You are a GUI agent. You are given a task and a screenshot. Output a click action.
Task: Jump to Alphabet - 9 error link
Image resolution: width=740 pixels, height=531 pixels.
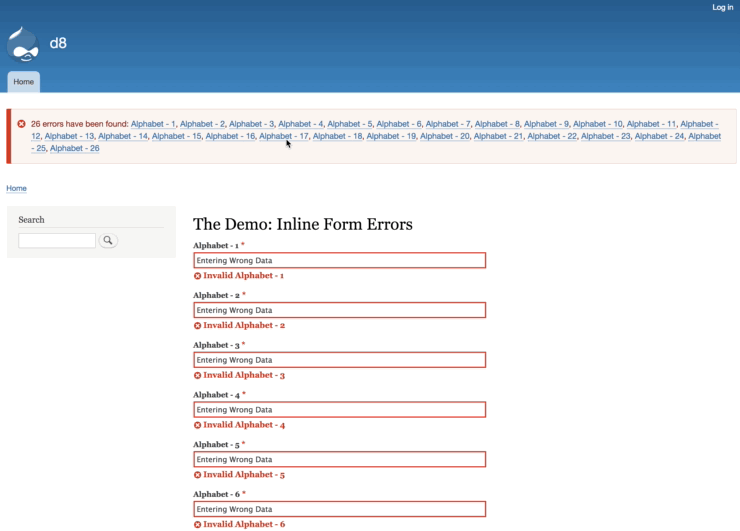click(546, 124)
